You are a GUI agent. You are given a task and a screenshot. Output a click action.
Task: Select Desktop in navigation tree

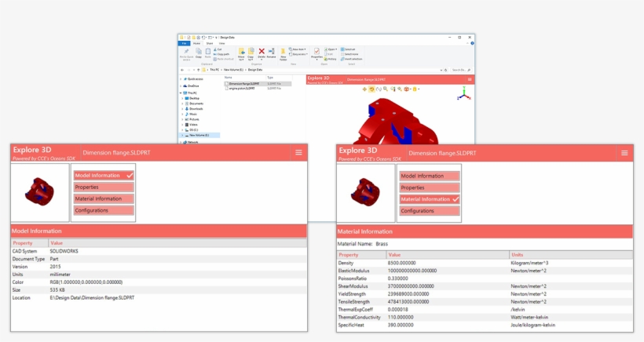coord(192,98)
